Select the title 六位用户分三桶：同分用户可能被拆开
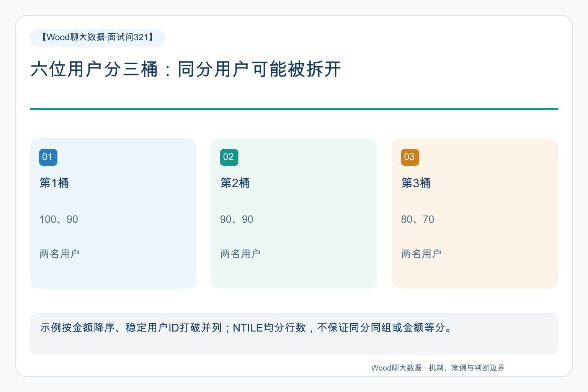 [186, 70]
